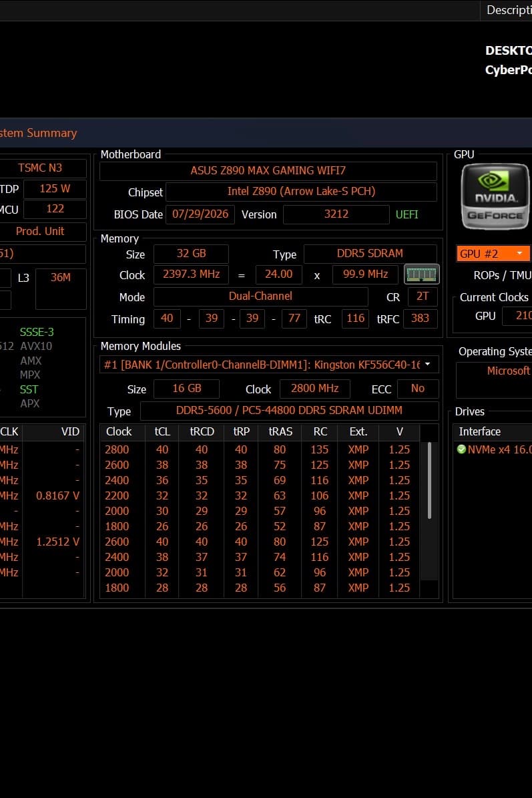Image resolution: width=532 pixels, height=798 pixels.
Task: Click the tRFC value 383
Action: [x=420, y=319]
